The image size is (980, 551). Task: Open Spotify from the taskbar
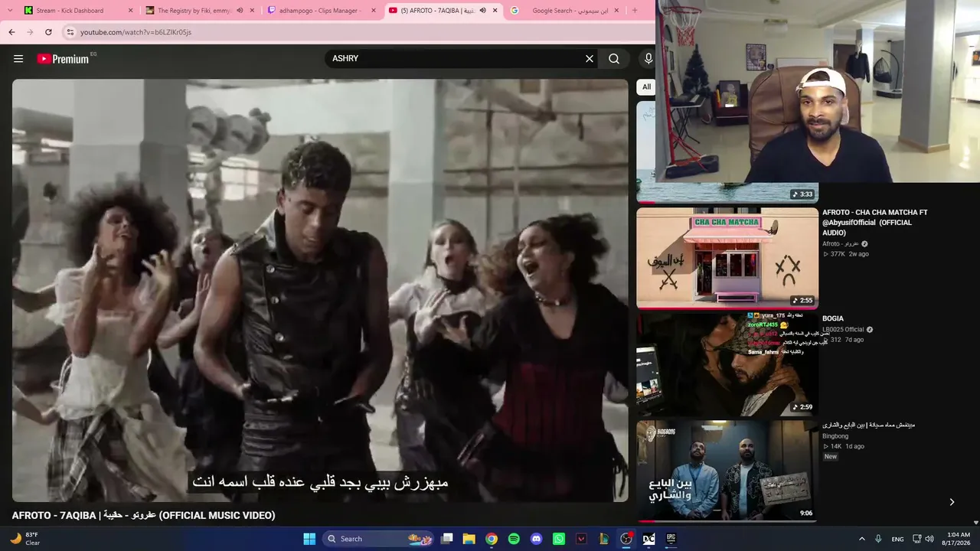(x=514, y=539)
